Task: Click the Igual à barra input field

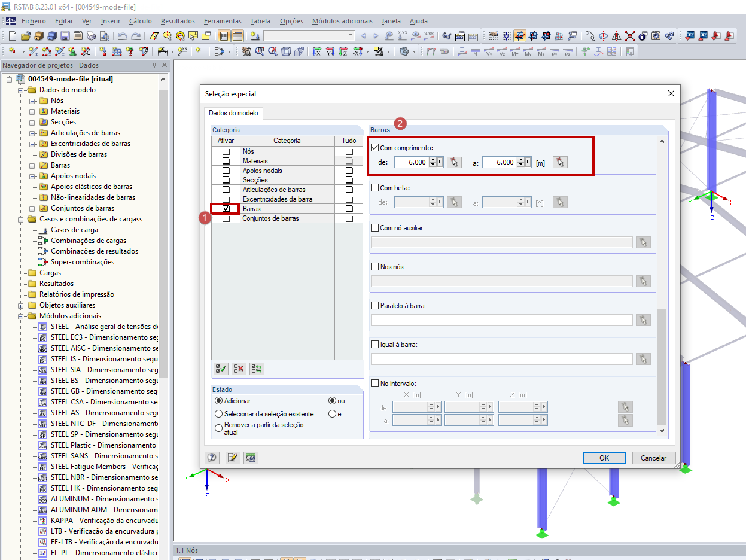Action: (x=501, y=359)
